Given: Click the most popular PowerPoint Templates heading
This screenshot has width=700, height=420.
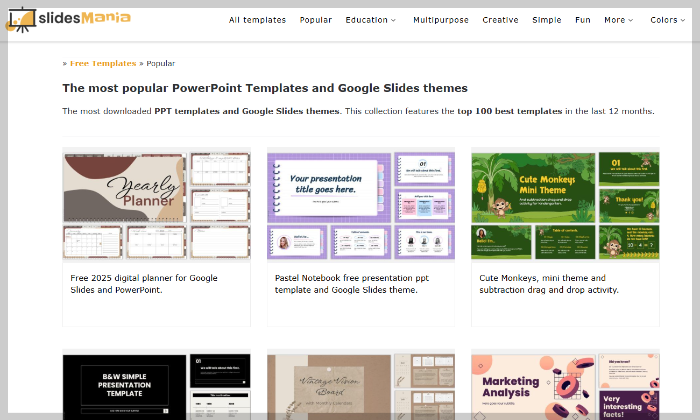Looking at the screenshot, I should [265, 88].
